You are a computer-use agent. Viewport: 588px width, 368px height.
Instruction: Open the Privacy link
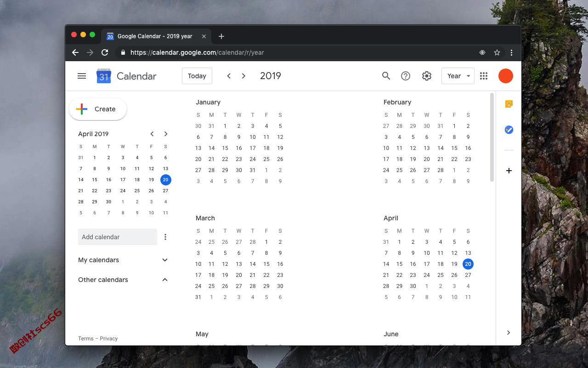109,339
